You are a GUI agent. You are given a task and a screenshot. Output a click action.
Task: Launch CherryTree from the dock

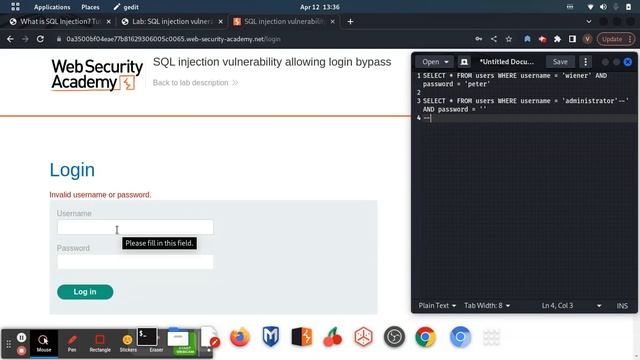pyautogui.click(x=333, y=337)
